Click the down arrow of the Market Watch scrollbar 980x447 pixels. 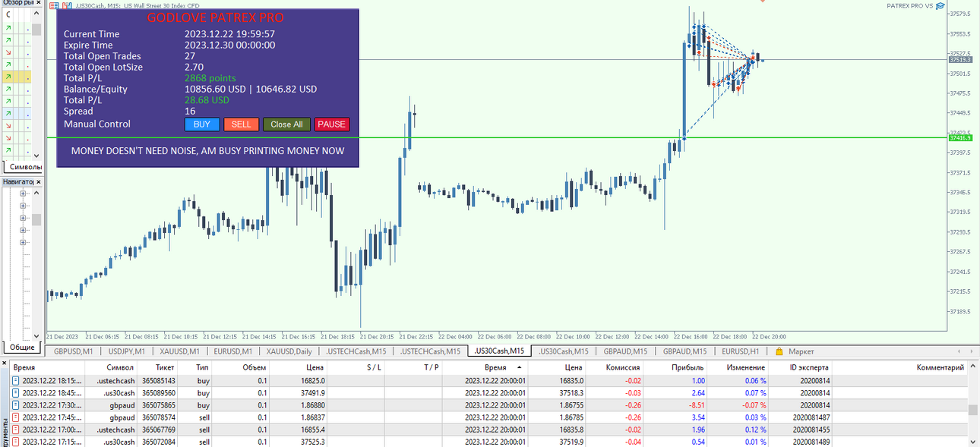click(x=36, y=156)
